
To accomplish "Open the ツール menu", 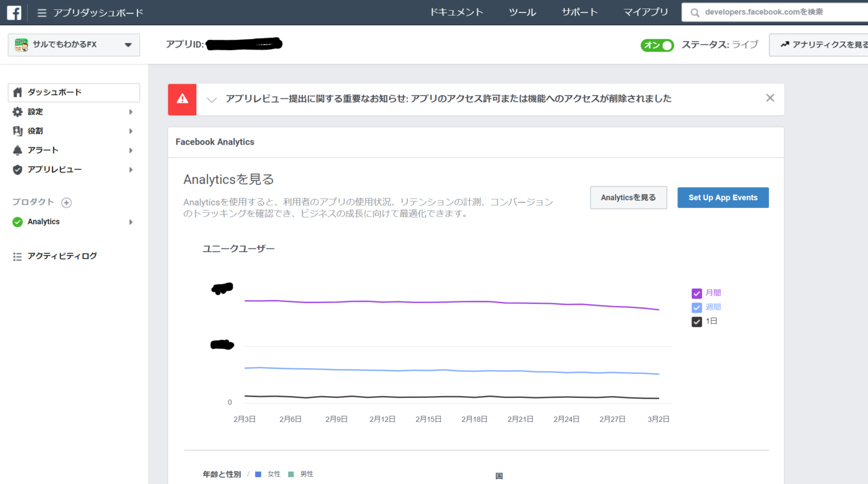I will (x=523, y=12).
